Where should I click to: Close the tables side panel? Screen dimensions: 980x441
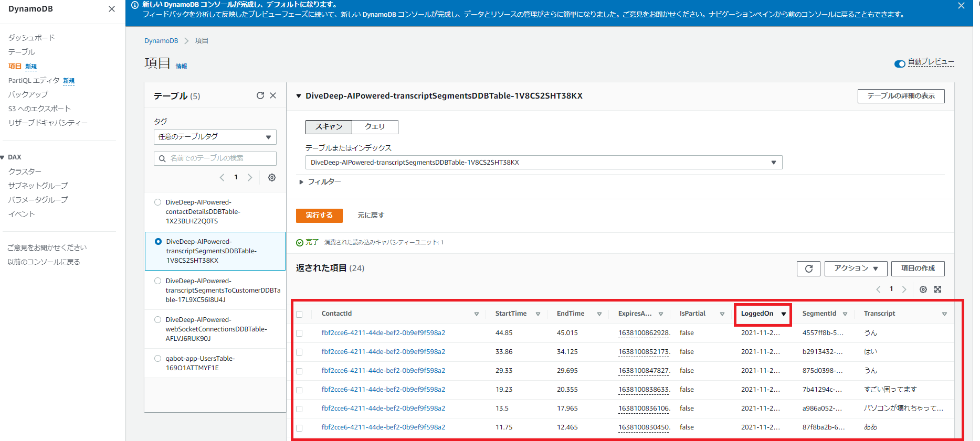(x=273, y=95)
